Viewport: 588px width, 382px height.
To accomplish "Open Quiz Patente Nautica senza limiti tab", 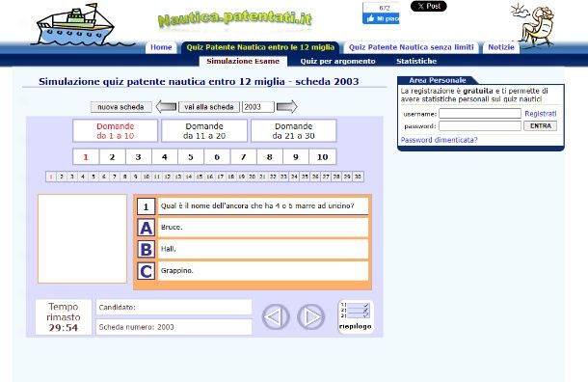I will (412, 47).
